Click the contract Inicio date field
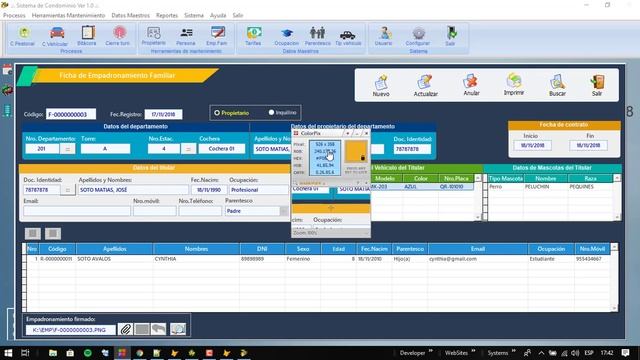This screenshot has height=360, width=640. click(x=533, y=145)
